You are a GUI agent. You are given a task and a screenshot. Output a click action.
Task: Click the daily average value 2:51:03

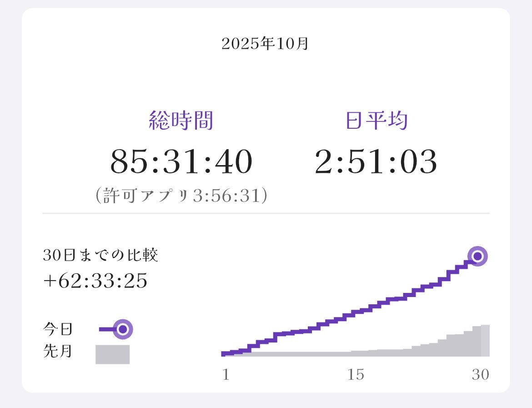[376, 162]
